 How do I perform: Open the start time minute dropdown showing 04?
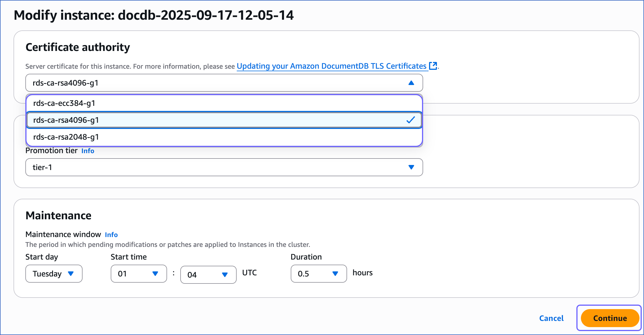(x=208, y=275)
